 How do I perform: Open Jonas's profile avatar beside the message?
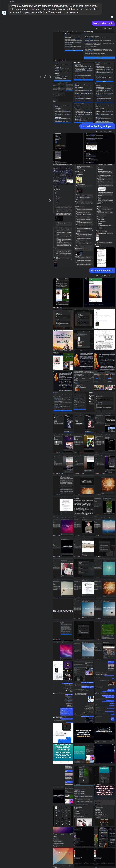4,13
